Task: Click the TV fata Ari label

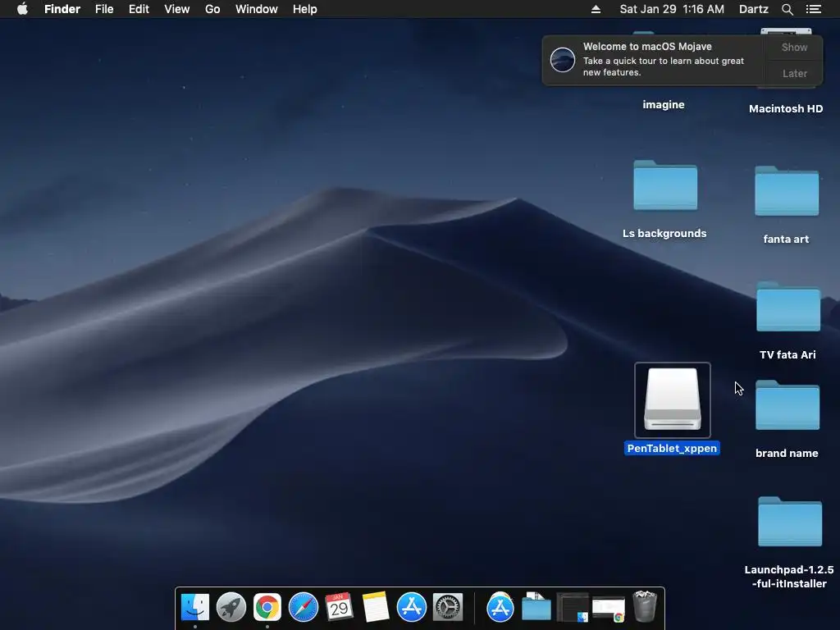Action: pyautogui.click(x=787, y=354)
